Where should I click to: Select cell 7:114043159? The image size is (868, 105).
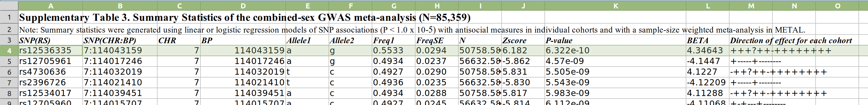click(x=120, y=51)
